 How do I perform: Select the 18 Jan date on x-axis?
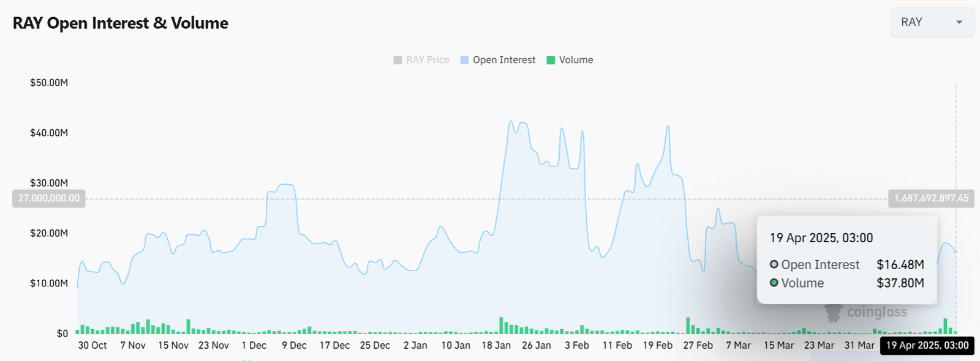tap(496, 345)
